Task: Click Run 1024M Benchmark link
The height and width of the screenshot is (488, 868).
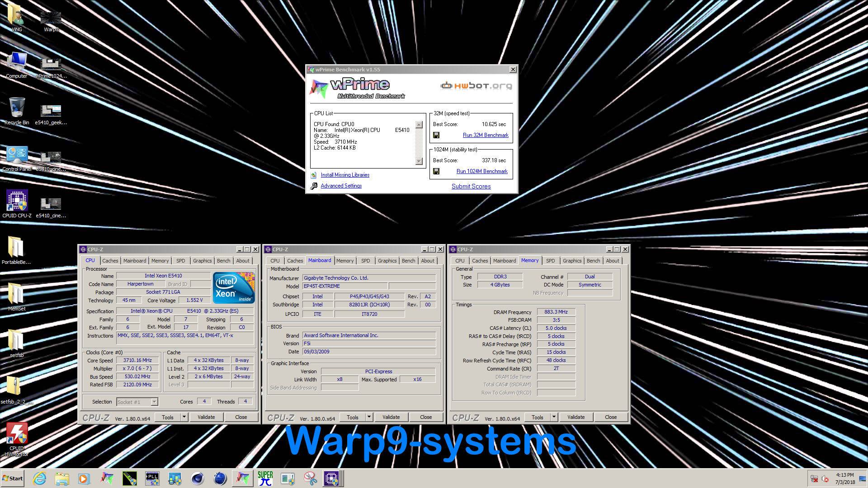Action: (482, 171)
